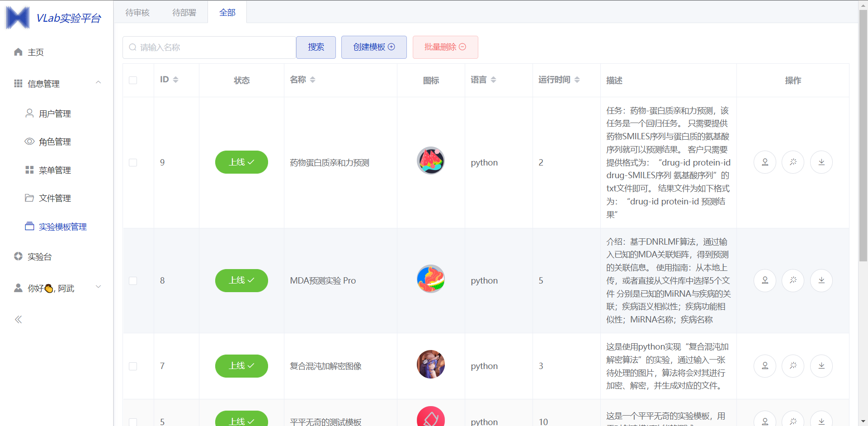868x426 pixels.
Task: Click the 上线 status button for 平平无奇的测试模板
Action: tap(241, 419)
